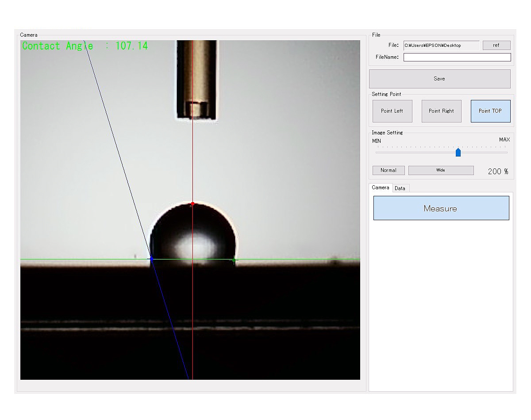The width and height of the screenshot is (531, 420).
Task: Select the Point Right setting button
Action: click(x=441, y=111)
